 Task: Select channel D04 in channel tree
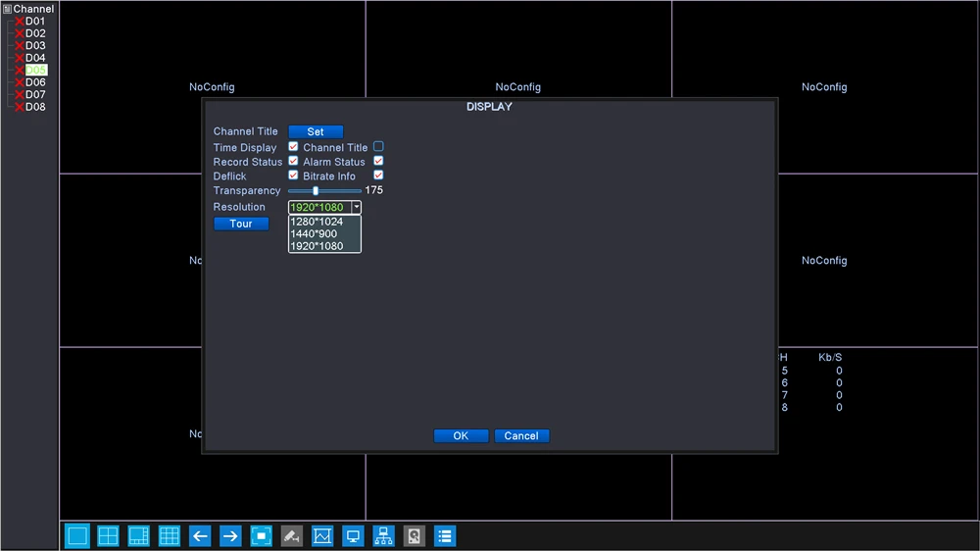click(x=35, y=58)
